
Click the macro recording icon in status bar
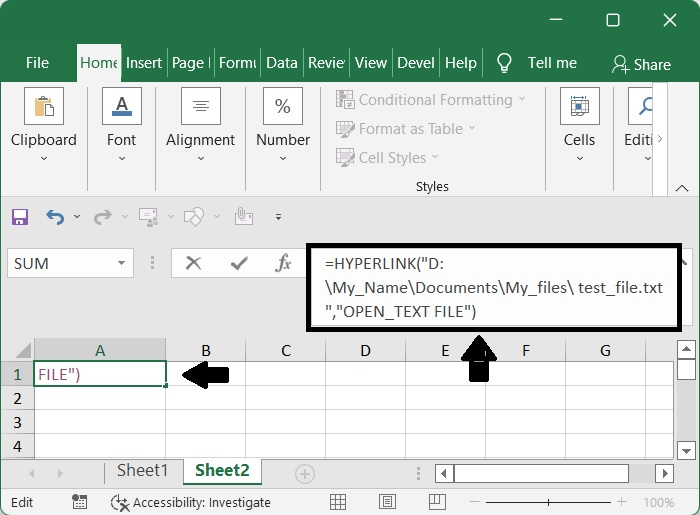point(79,502)
